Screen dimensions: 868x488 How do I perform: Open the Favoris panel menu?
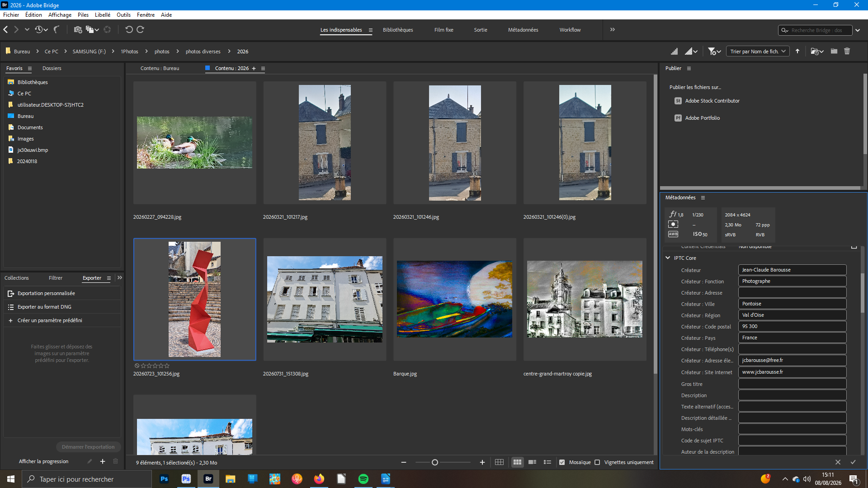point(30,69)
